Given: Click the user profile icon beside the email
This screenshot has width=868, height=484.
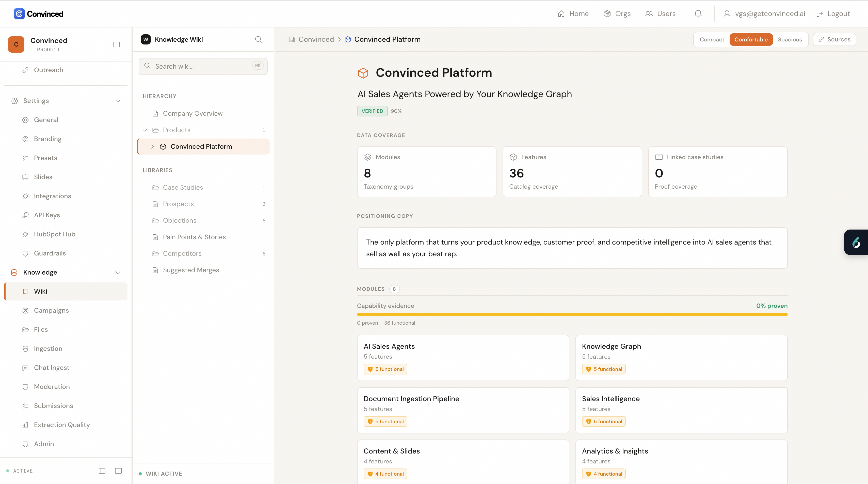Looking at the screenshot, I should [727, 14].
